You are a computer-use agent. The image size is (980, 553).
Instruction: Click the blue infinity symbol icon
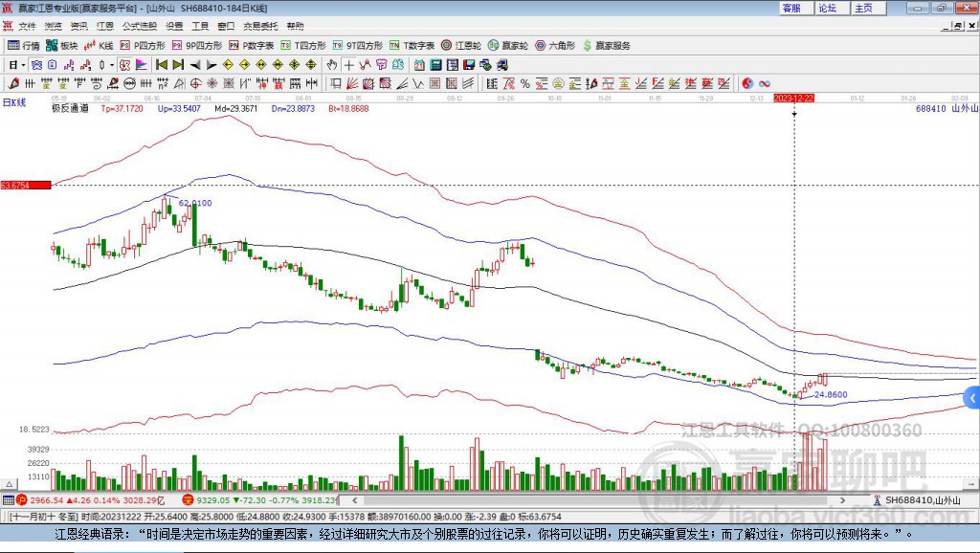click(x=765, y=84)
